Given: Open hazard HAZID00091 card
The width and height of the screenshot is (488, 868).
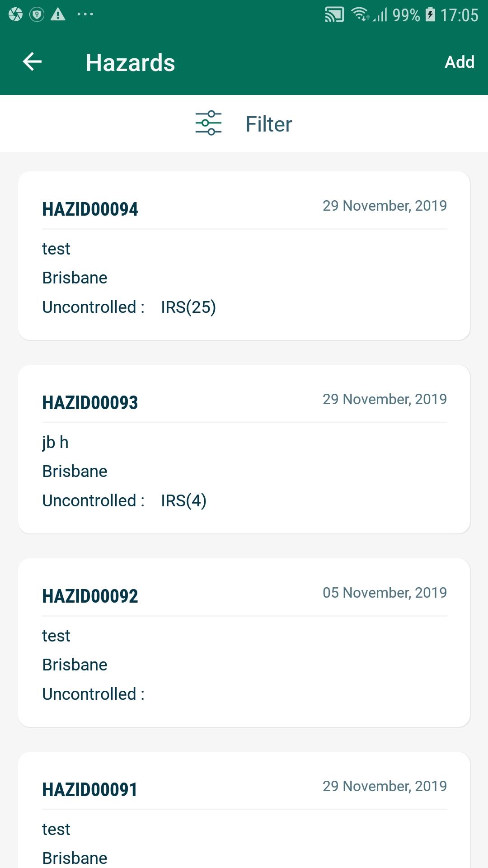Looking at the screenshot, I should [244, 809].
